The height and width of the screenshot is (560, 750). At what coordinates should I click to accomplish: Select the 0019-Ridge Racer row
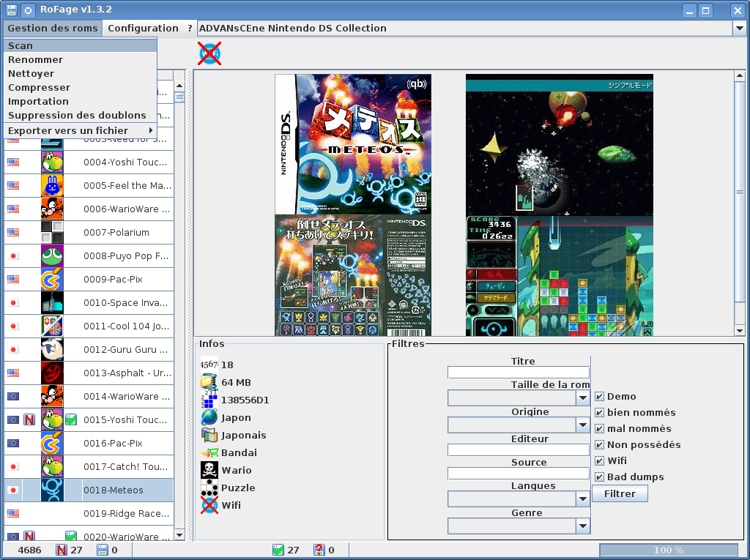point(89,514)
